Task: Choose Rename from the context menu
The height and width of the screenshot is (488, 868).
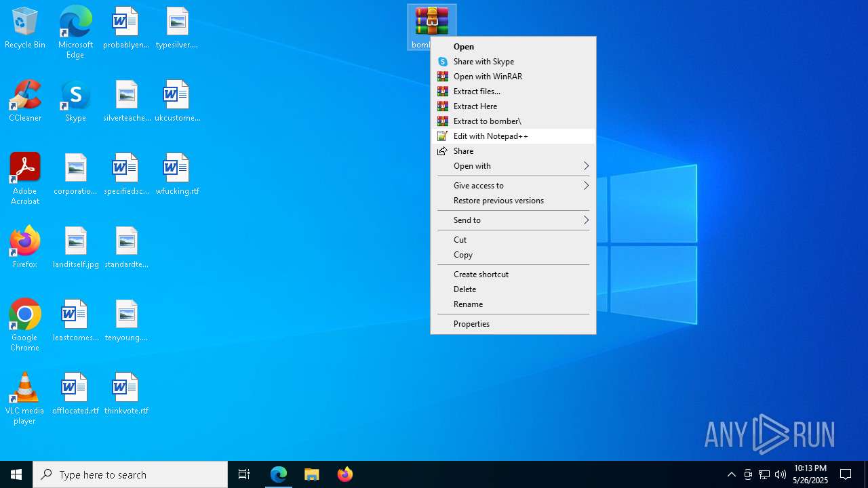Action: (x=513, y=304)
